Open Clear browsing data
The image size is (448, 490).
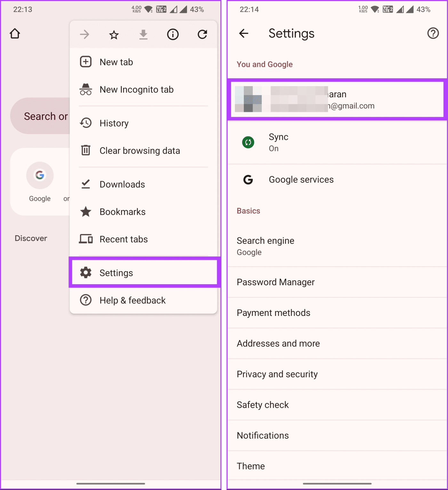click(140, 150)
